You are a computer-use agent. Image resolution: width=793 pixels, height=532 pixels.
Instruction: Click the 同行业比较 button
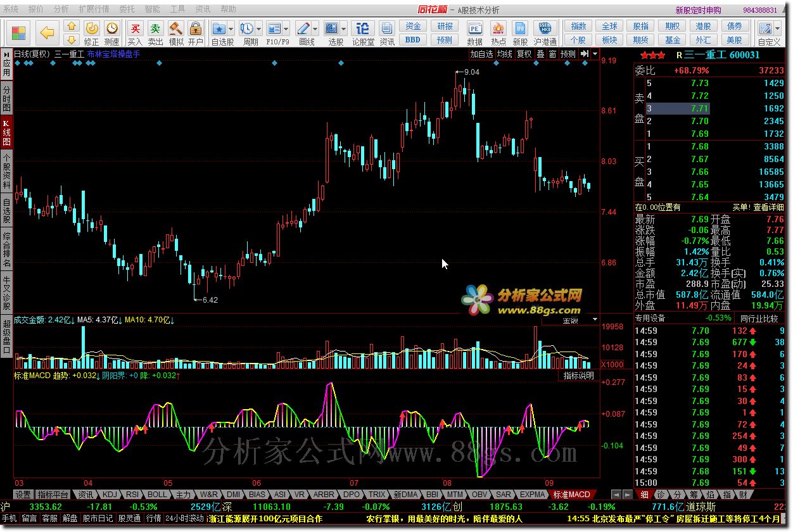(759, 318)
